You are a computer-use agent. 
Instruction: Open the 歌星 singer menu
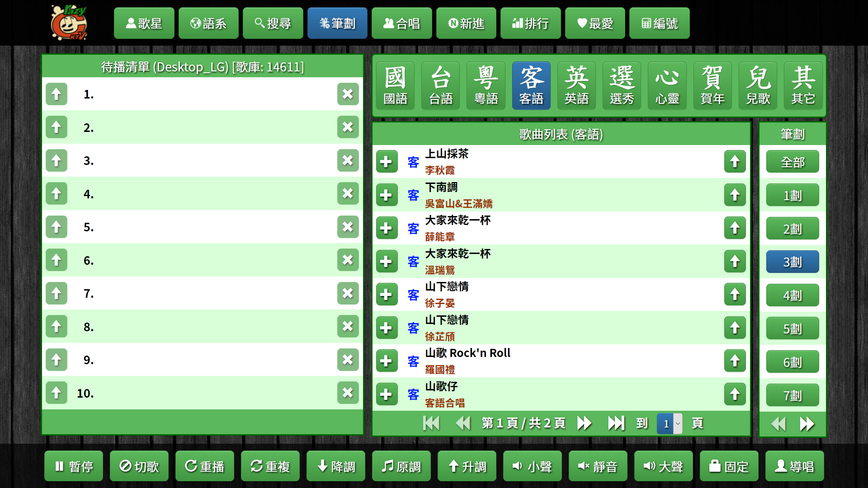tap(144, 23)
